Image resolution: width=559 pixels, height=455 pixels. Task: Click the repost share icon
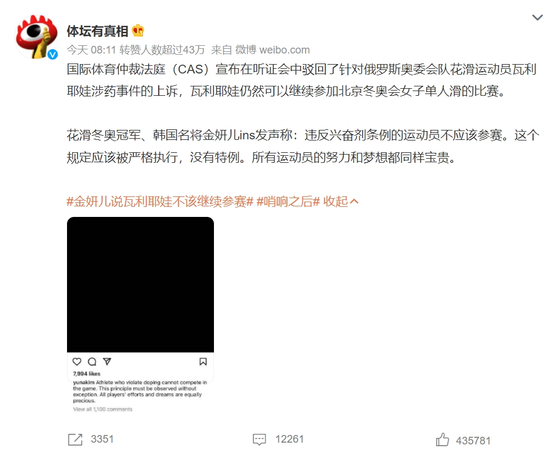75,440
